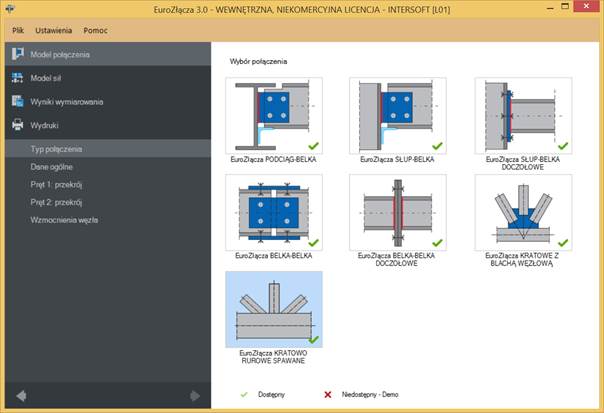Image resolution: width=604 pixels, height=413 pixels.
Task: Click the forward arrow navigation button
Action: click(x=195, y=396)
